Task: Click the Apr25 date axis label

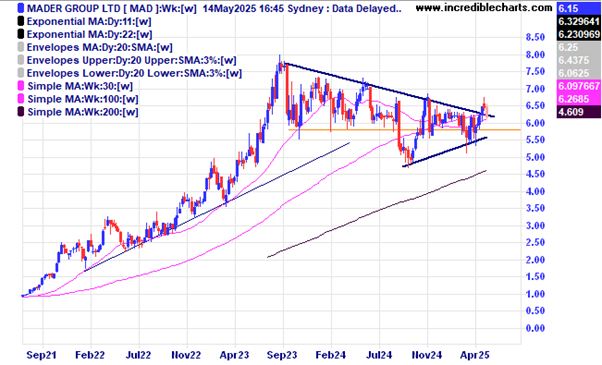Action: click(475, 355)
